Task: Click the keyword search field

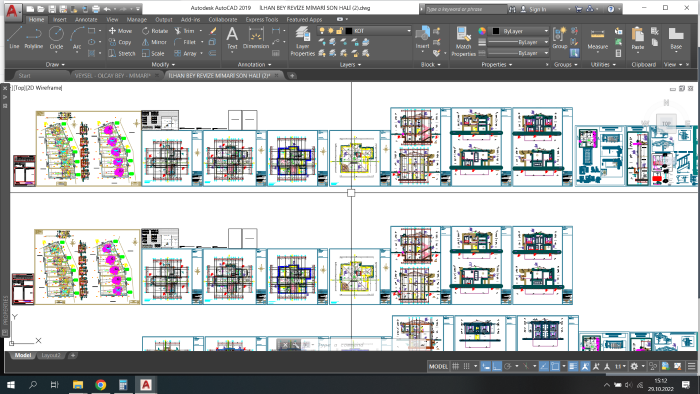Action: click(465, 9)
